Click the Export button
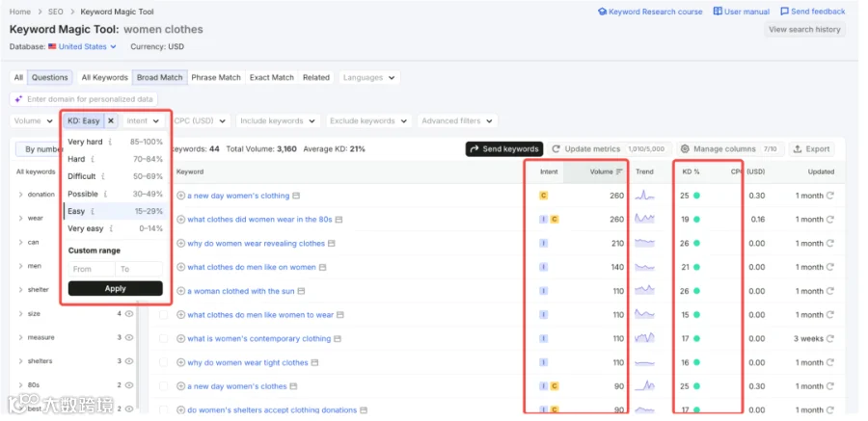The width and height of the screenshot is (868, 421). [x=811, y=148]
